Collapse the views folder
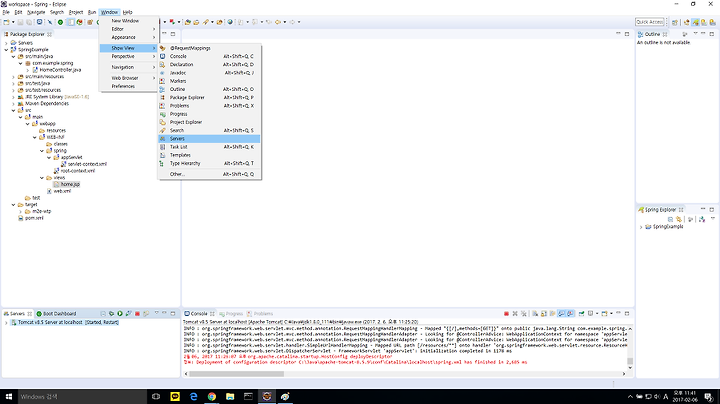 pos(42,178)
